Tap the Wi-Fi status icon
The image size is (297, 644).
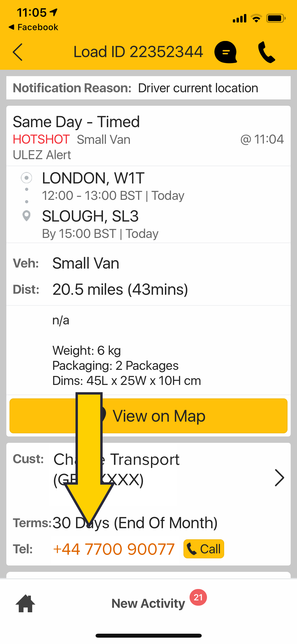coord(256,19)
